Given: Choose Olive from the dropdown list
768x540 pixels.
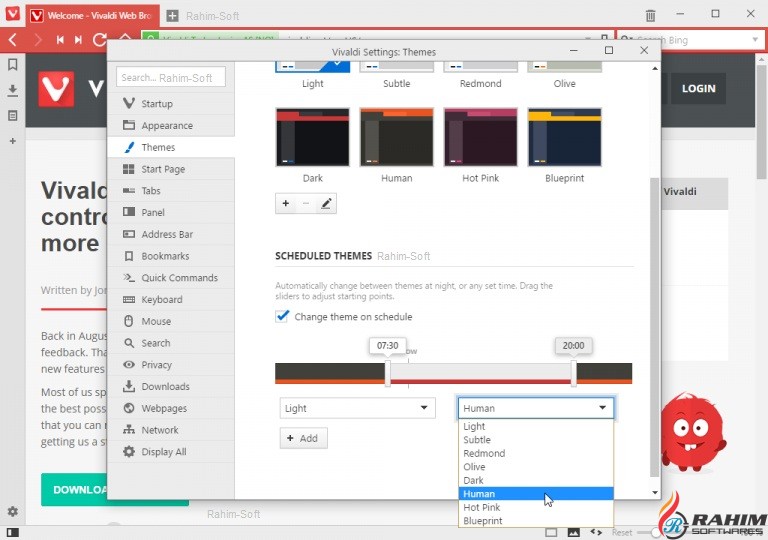Looking at the screenshot, I should point(536,466).
